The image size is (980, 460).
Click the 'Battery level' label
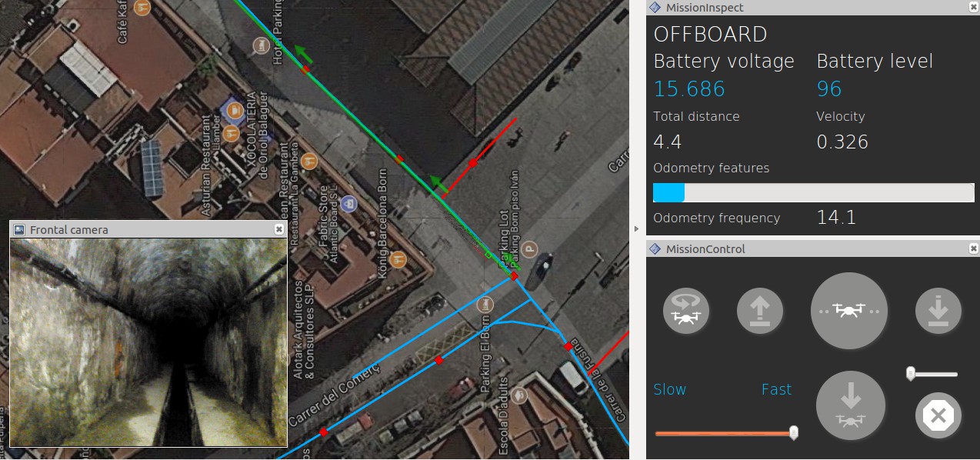tap(875, 62)
